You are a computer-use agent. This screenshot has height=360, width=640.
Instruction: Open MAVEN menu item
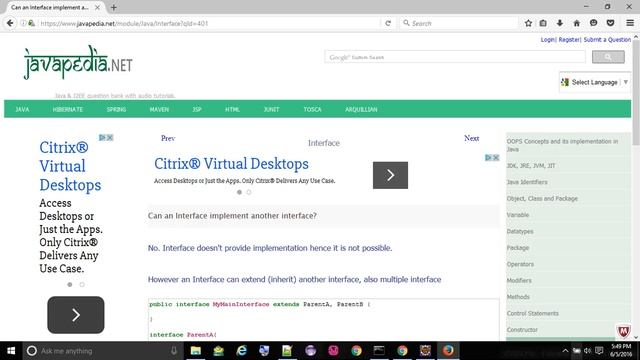tap(159, 109)
